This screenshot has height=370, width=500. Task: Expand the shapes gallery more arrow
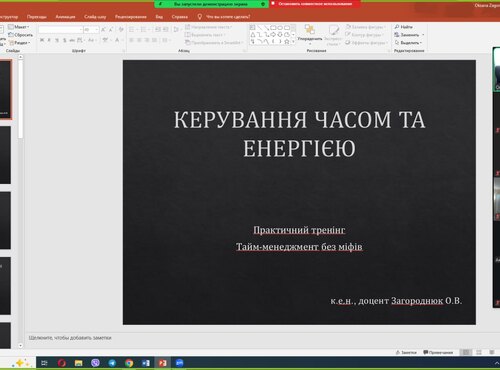[x=293, y=42]
